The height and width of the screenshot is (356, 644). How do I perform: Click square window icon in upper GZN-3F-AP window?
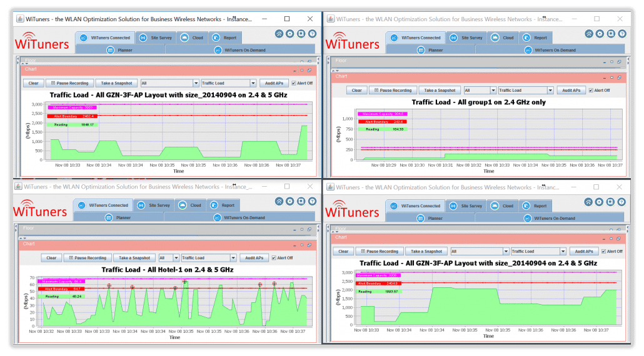(301, 34)
